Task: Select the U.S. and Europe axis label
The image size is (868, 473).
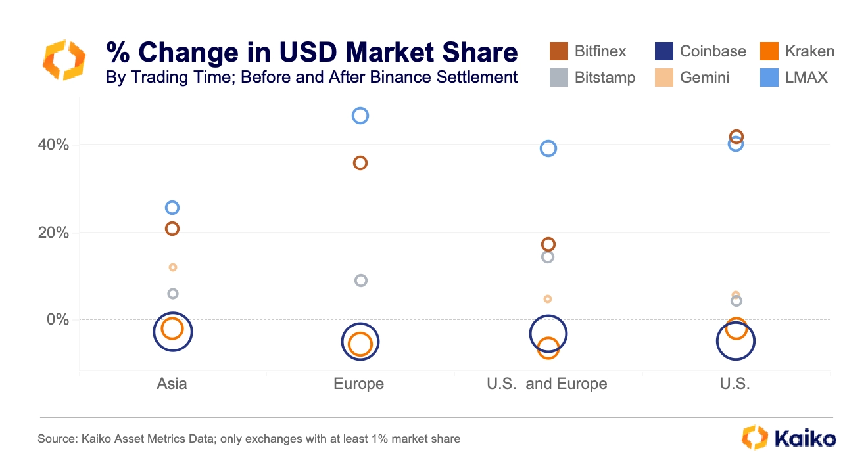Action: click(547, 384)
